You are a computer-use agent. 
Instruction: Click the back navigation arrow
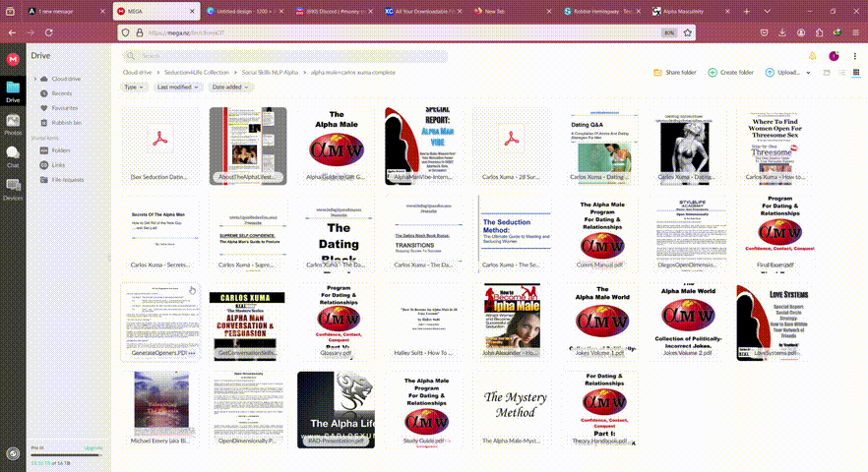click(x=12, y=32)
